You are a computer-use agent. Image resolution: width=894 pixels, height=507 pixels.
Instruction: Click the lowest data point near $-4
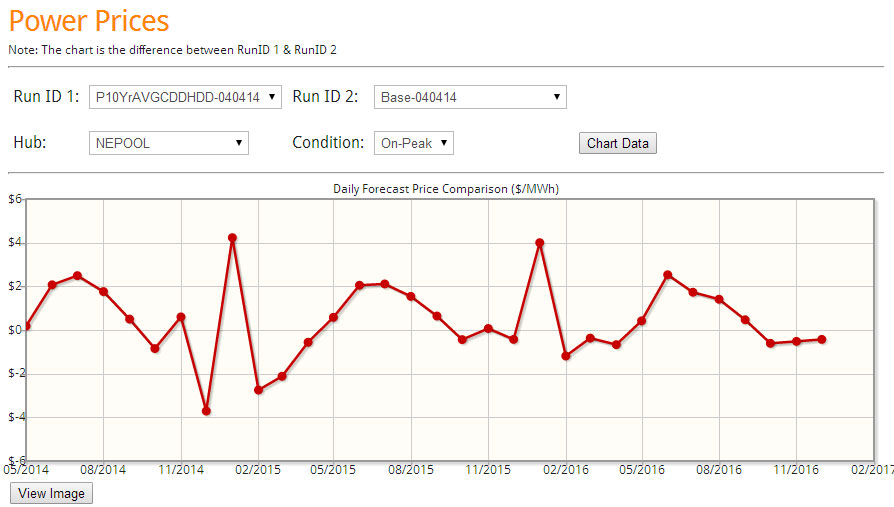click(206, 411)
